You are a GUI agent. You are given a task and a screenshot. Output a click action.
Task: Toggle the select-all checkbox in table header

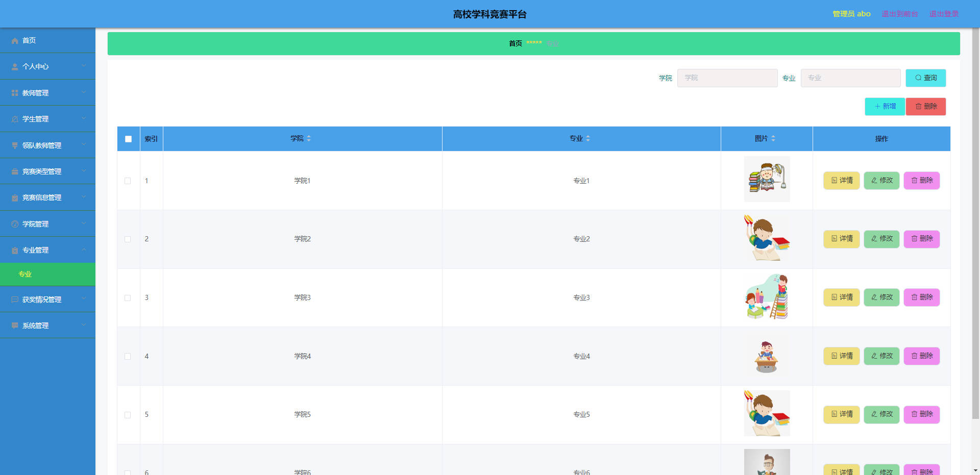(128, 139)
